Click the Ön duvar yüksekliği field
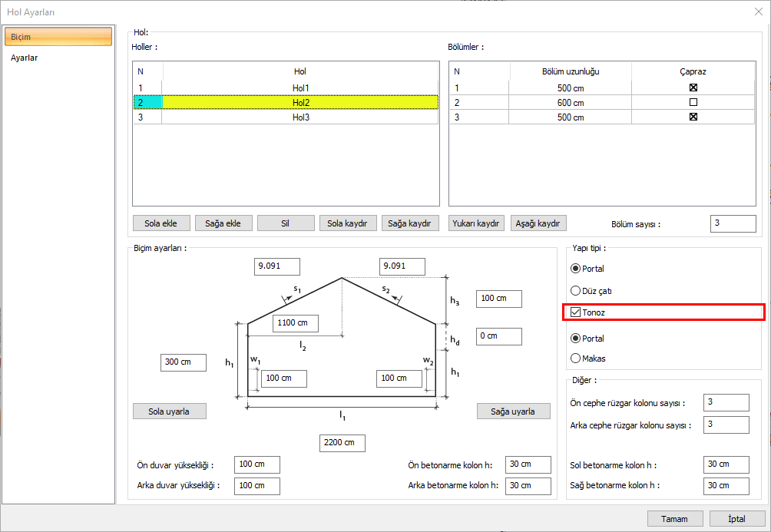This screenshot has height=532, width=771. (257, 464)
